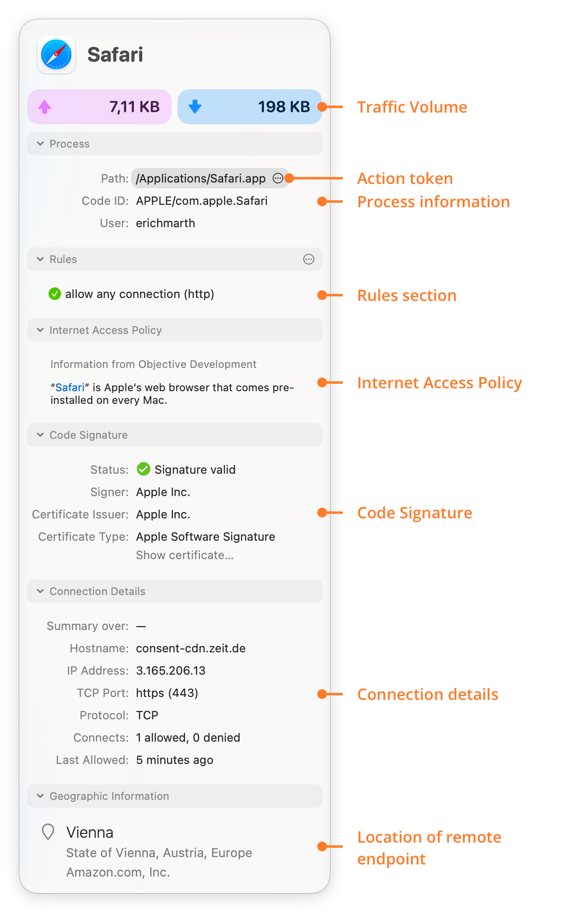Click the consent-cdn.zeit.de hostname value
The height and width of the screenshot is (912, 588).
(x=191, y=648)
